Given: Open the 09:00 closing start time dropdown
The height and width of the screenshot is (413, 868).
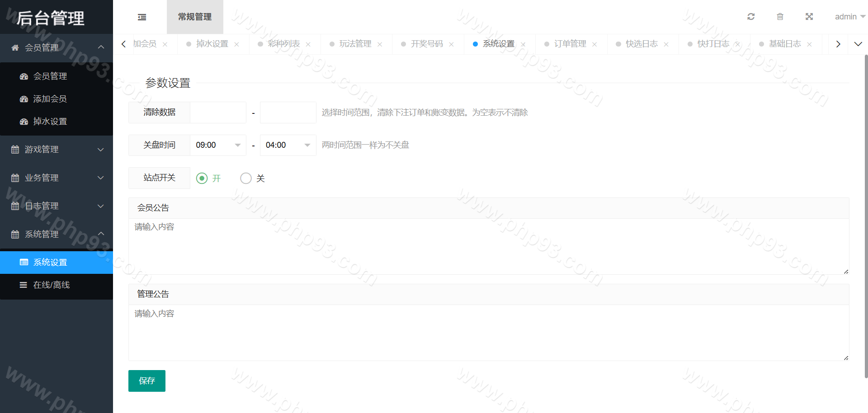Looking at the screenshot, I should (218, 145).
